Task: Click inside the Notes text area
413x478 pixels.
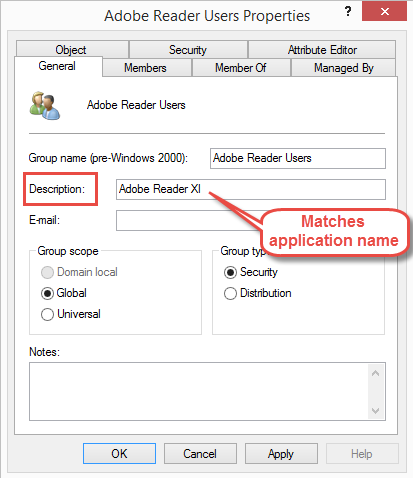Action: coord(199,392)
